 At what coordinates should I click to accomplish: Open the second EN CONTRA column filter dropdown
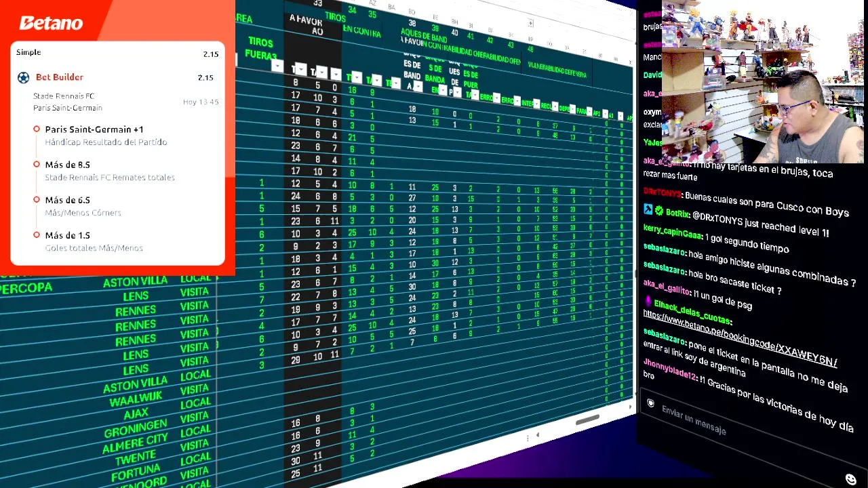coord(376,80)
